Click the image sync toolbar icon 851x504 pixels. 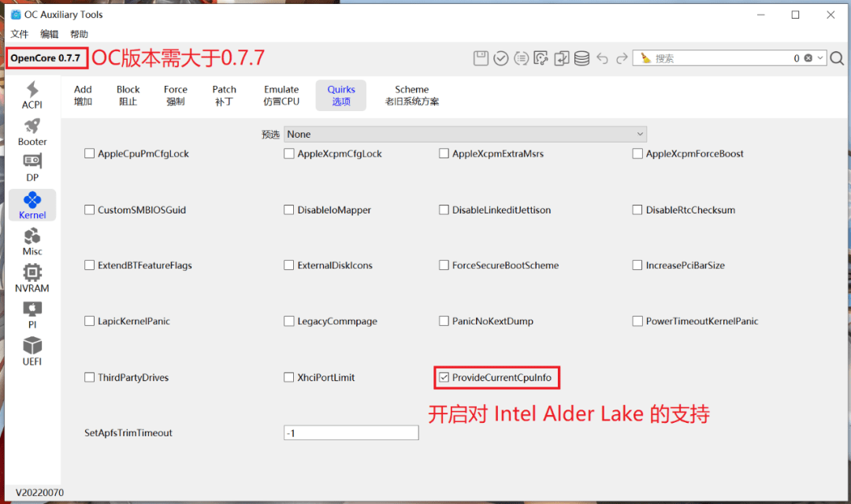pos(541,58)
